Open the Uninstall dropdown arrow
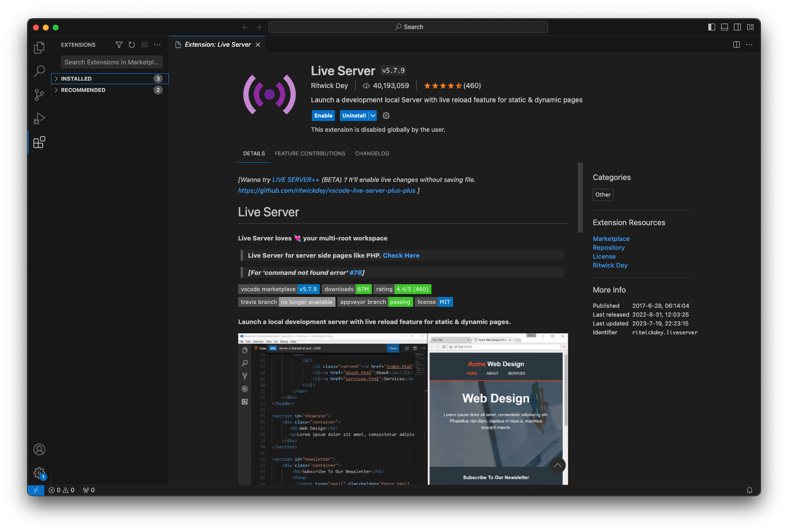This screenshot has width=788, height=532. click(373, 116)
